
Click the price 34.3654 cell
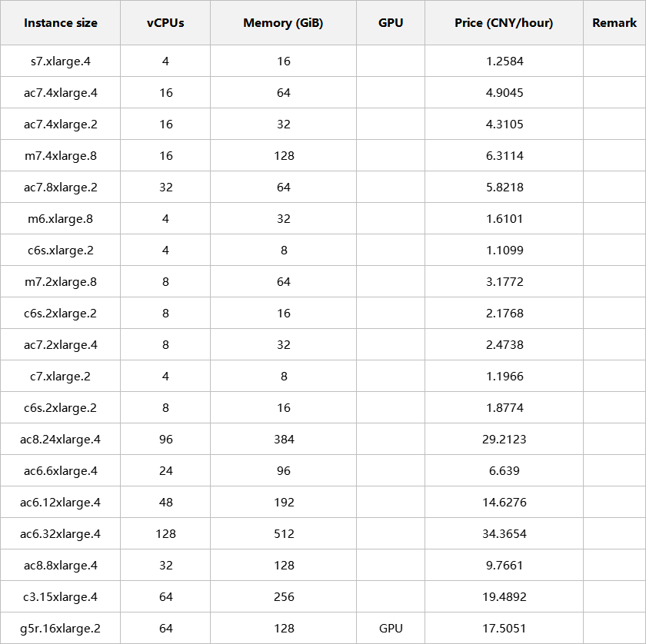coord(504,533)
